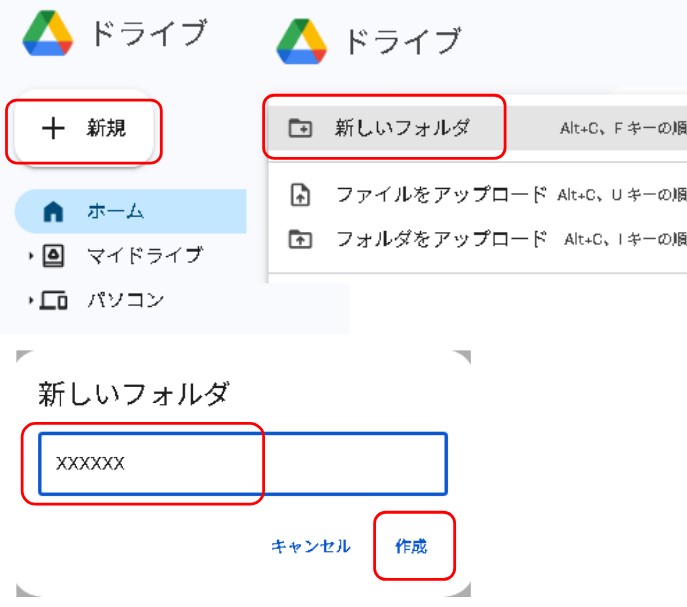
Task: Click the new folder icon in menu
Action: [299, 128]
